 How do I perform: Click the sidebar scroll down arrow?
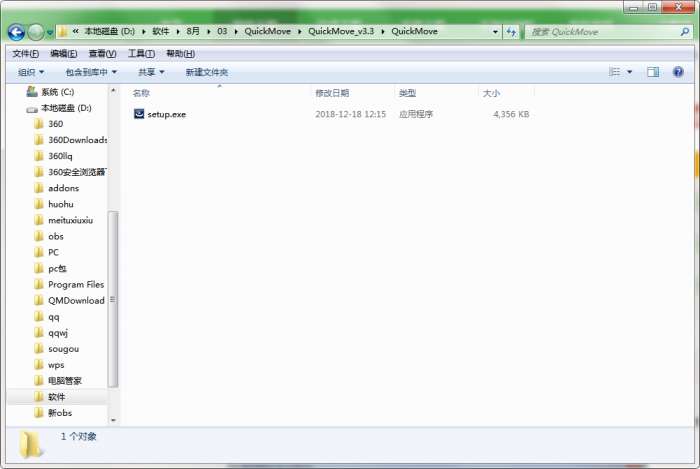coord(113,419)
